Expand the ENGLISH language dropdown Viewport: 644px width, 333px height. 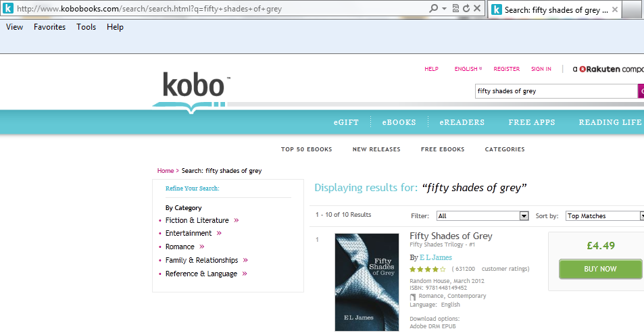click(468, 69)
